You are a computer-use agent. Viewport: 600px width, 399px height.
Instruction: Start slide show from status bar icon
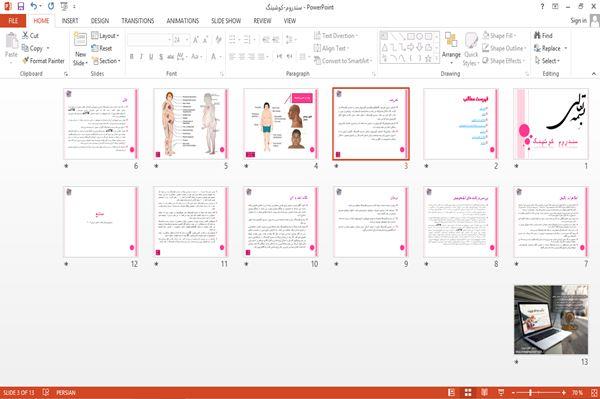[501, 392]
